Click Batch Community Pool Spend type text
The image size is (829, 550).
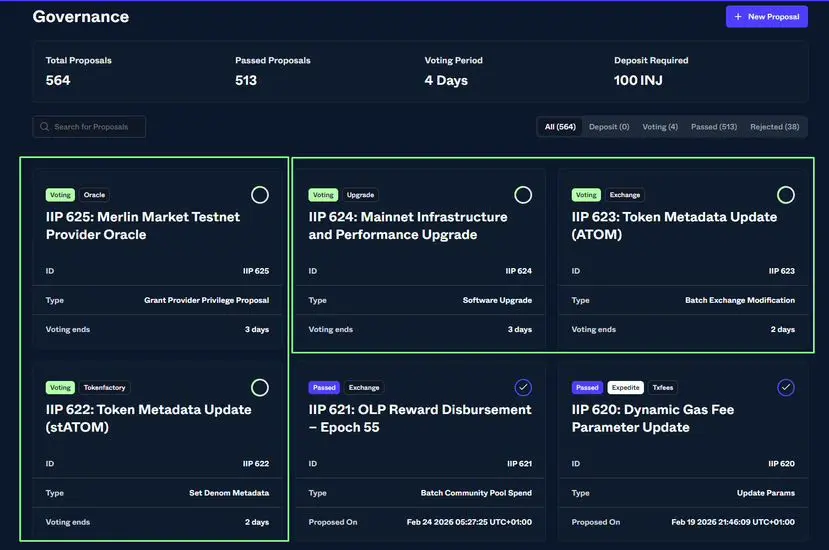point(476,493)
